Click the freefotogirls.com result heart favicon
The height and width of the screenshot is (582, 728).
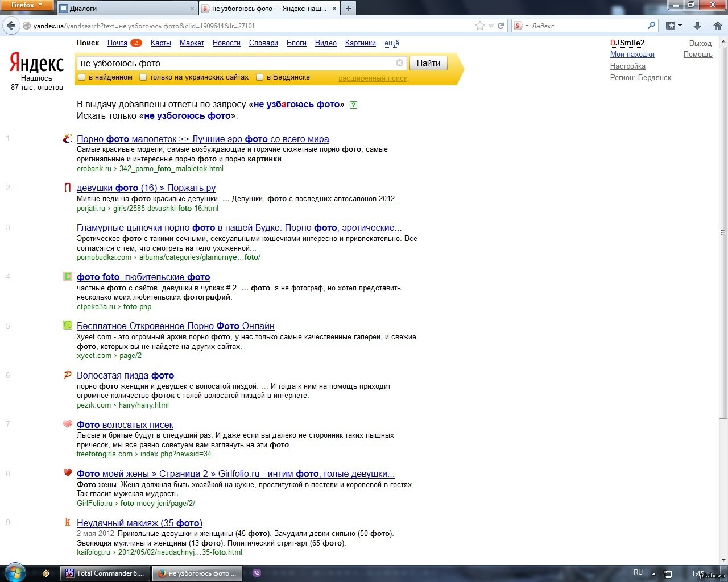click(68, 424)
